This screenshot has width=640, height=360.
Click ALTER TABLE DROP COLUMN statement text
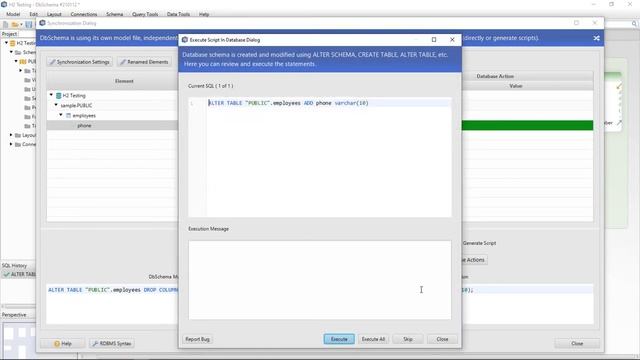coord(113,290)
